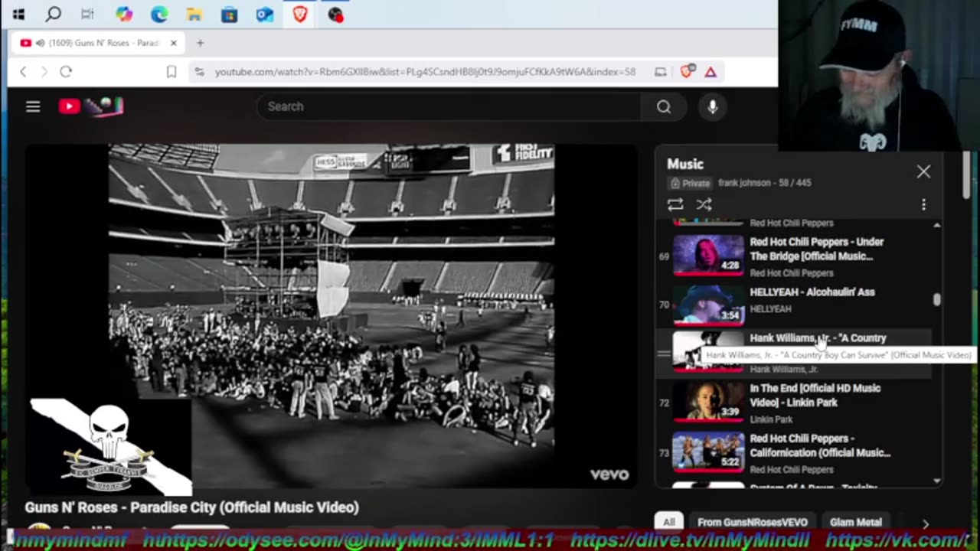The height and width of the screenshot is (551, 980).
Task: Open the Music playlist options menu
Action: [923, 204]
